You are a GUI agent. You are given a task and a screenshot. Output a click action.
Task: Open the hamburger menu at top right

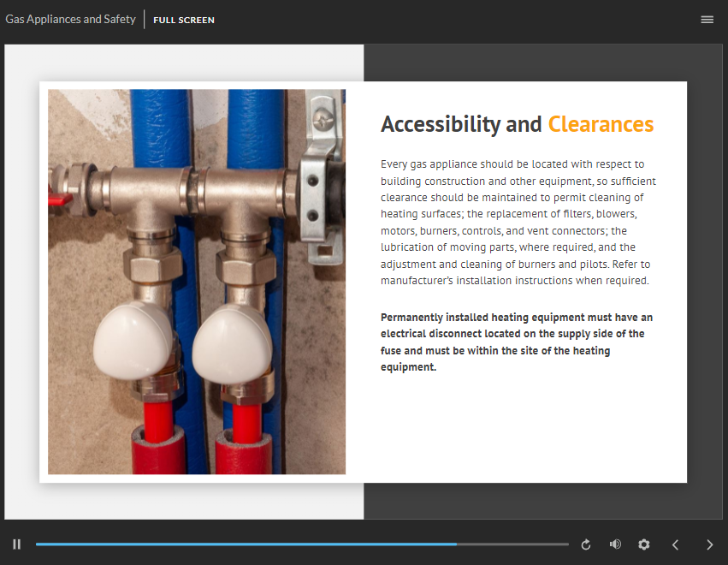(707, 20)
